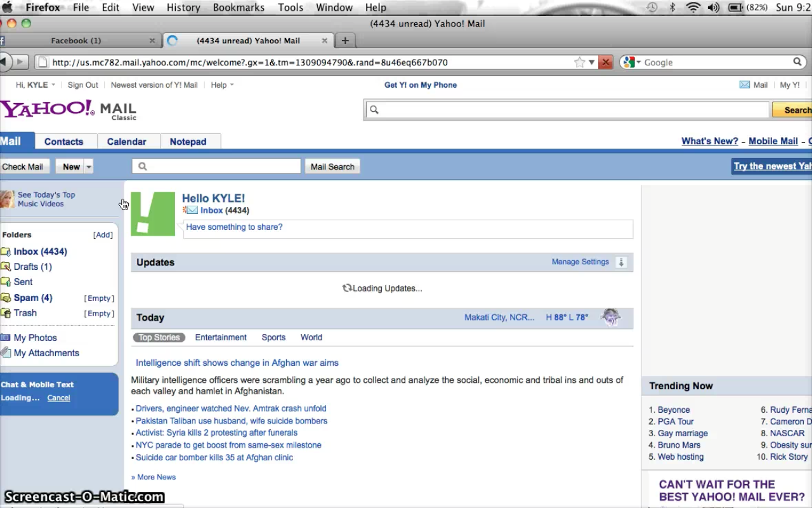Screen dimensions: 812x508
Task: Close the Yahoo! Mail browser tab
Action: [325, 41]
